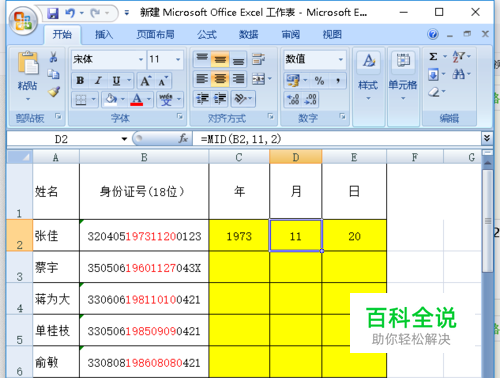Apply comma thousands separator style
The height and width of the screenshot is (378, 500).
[x=337, y=80]
